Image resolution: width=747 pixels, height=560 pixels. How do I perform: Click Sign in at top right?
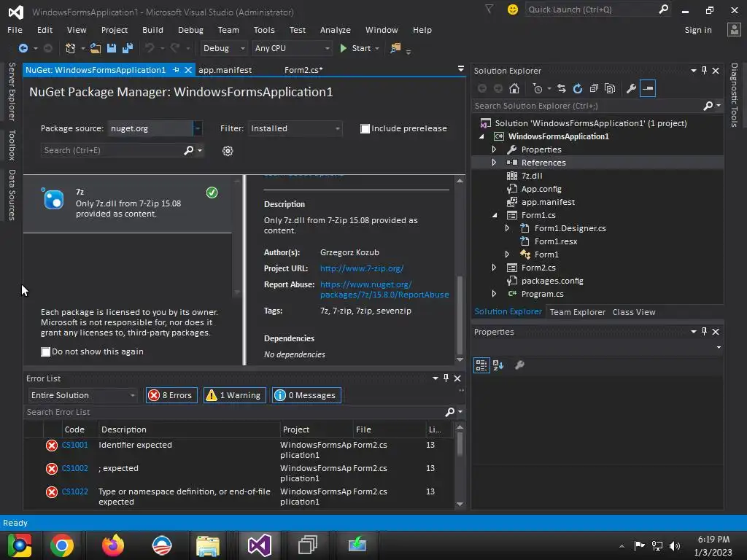tap(698, 30)
